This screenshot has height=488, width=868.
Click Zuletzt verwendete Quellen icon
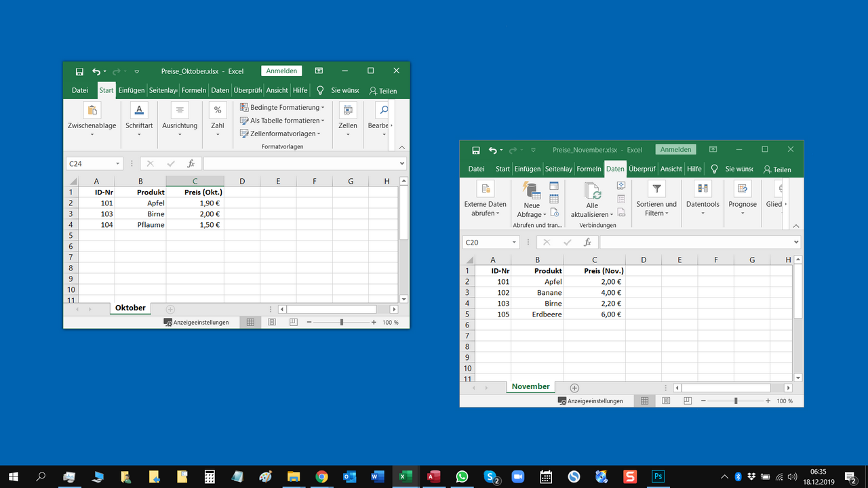click(554, 212)
